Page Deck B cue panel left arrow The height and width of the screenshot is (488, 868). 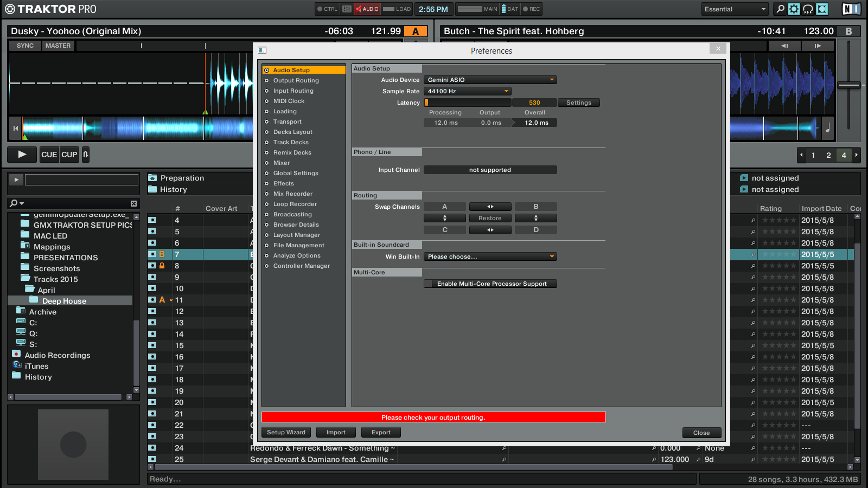click(x=801, y=155)
